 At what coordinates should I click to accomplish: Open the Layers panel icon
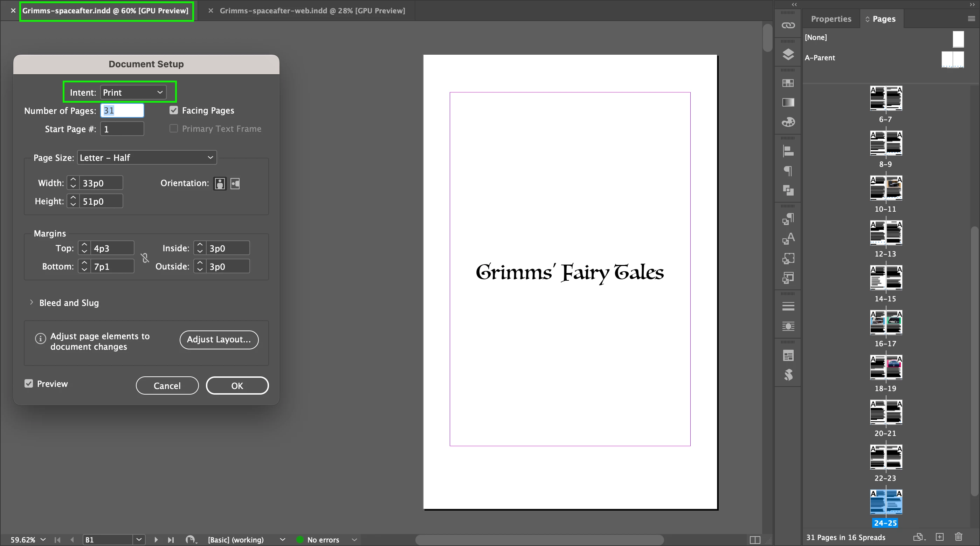pos(788,54)
